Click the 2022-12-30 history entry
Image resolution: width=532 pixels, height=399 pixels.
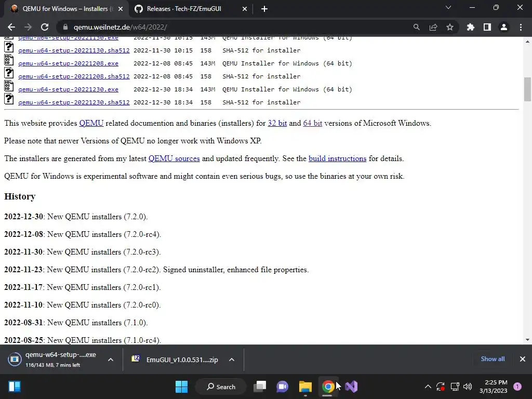tap(76, 217)
